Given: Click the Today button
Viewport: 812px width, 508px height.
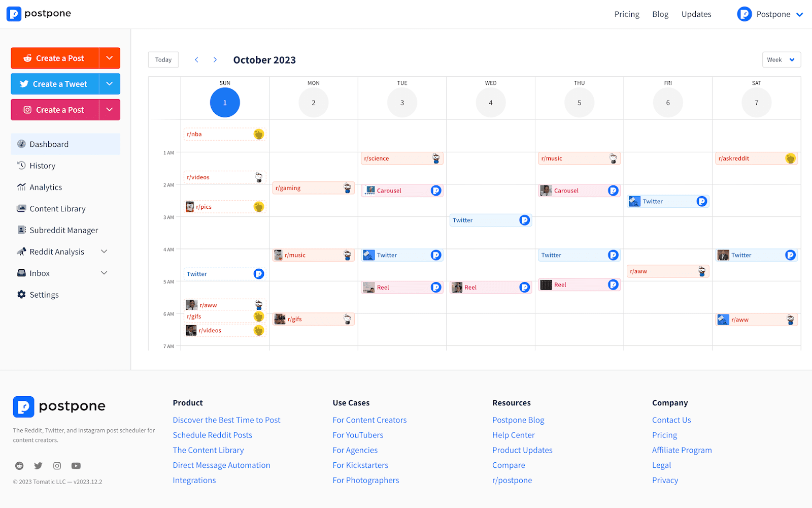Looking at the screenshot, I should click(x=163, y=59).
